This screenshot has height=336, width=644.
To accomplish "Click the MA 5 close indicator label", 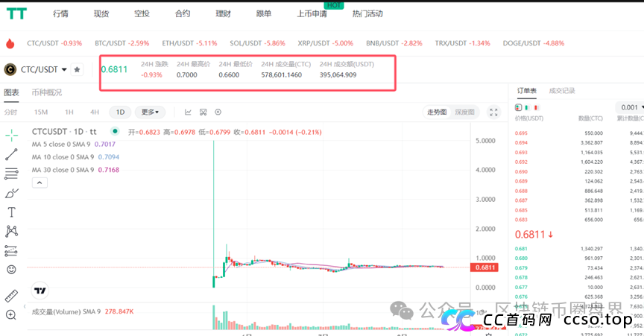I will pos(61,145).
